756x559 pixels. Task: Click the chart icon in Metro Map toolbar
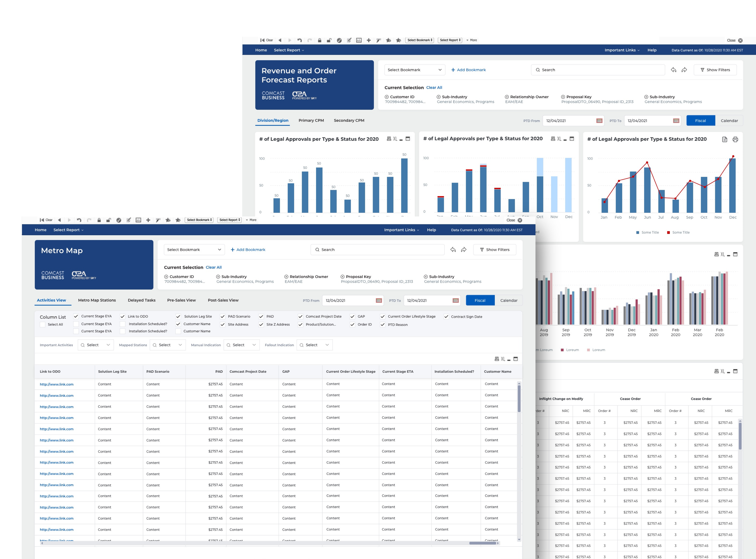point(138,220)
